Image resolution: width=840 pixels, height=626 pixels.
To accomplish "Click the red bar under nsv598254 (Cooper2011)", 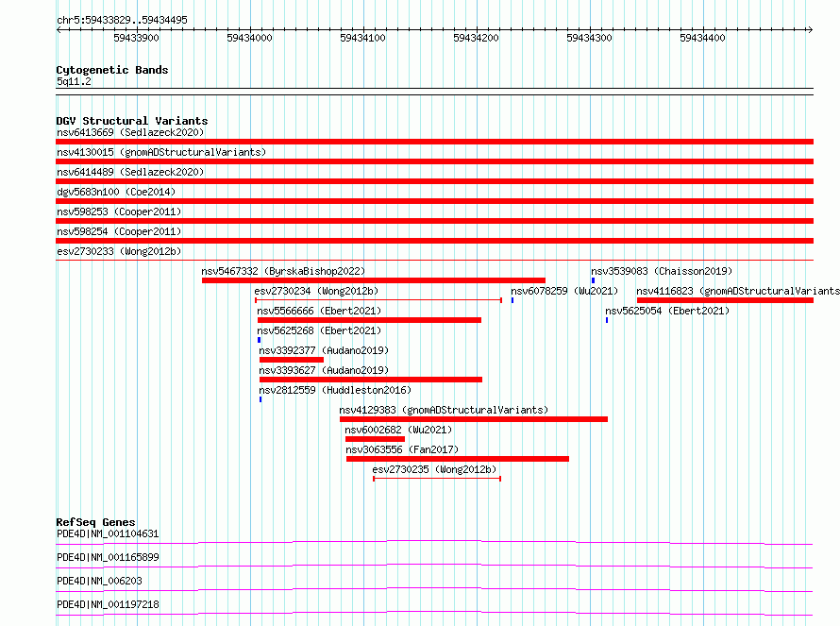I will 434,241.
